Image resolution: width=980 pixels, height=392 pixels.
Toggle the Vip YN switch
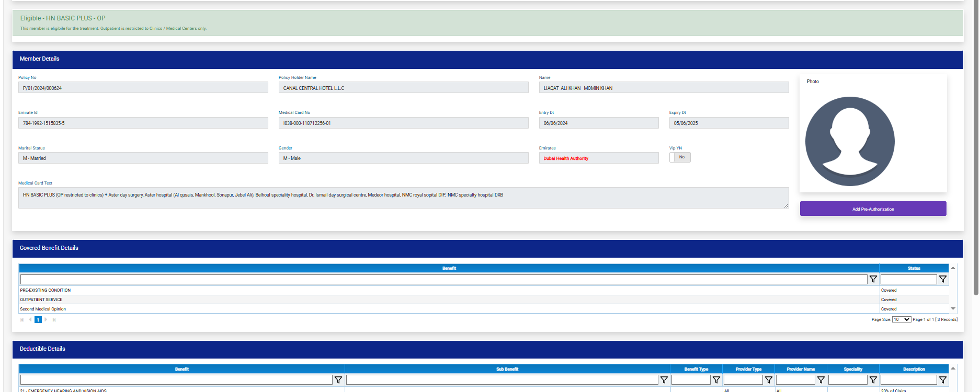pos(680,157)
